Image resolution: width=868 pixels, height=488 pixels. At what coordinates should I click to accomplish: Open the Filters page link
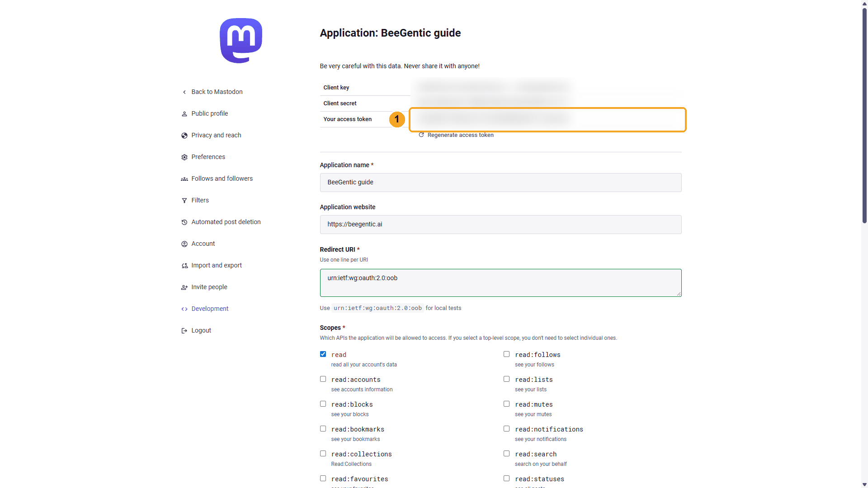(200, 200)
